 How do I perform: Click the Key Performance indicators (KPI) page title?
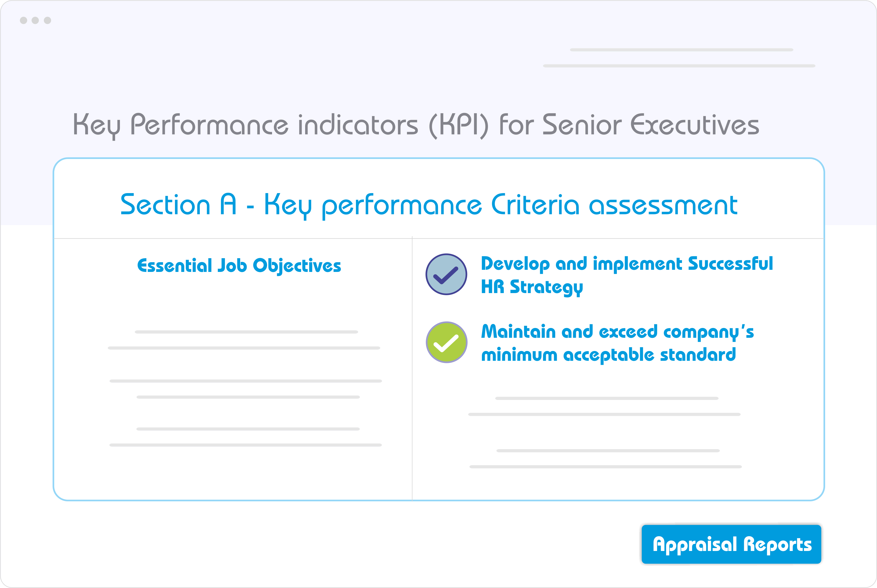coord(416,125)
